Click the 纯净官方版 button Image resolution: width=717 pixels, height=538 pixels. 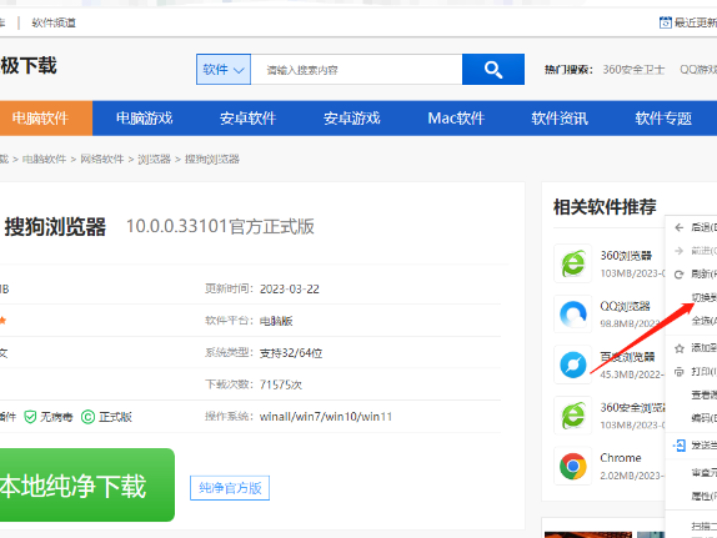pos(230,488)
